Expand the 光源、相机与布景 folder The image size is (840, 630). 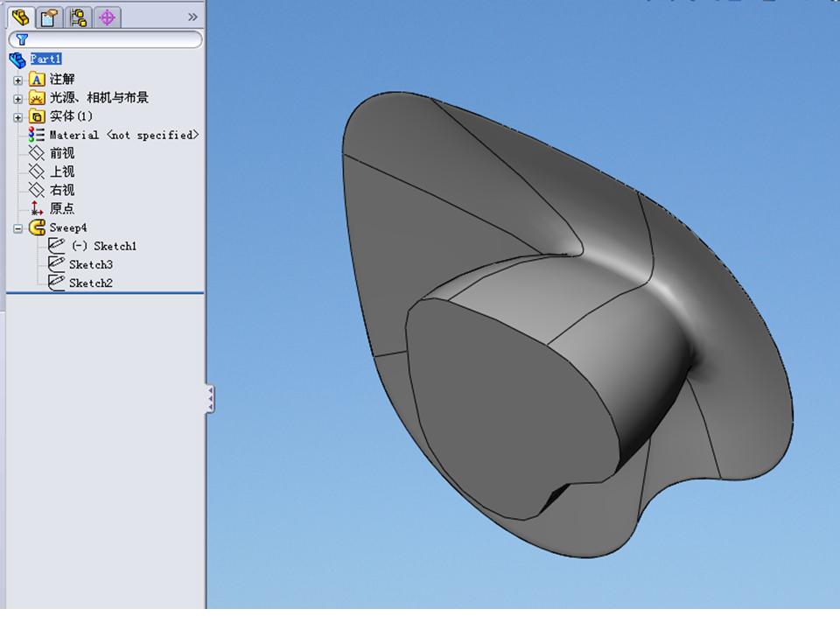(x=17, y=99)
